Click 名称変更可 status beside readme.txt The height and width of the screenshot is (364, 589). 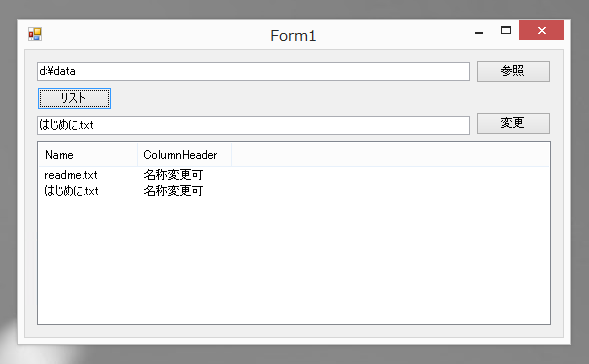pos(173,175)
